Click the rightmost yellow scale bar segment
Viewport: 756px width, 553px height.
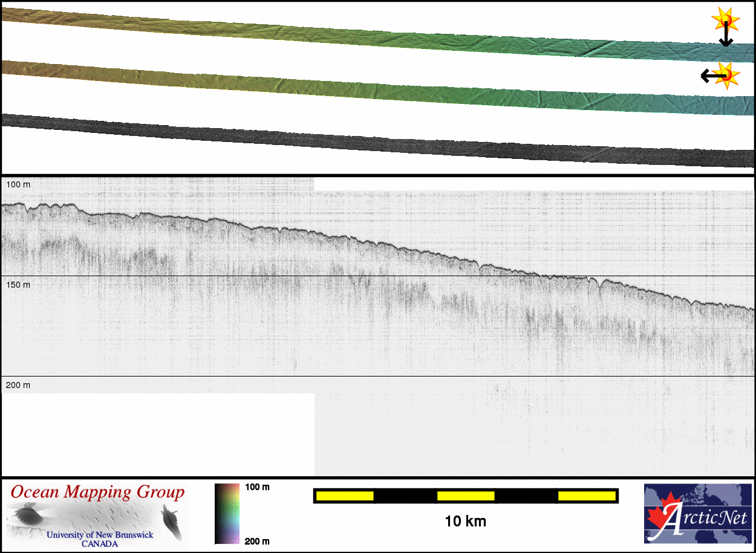[x=586, y=496]
